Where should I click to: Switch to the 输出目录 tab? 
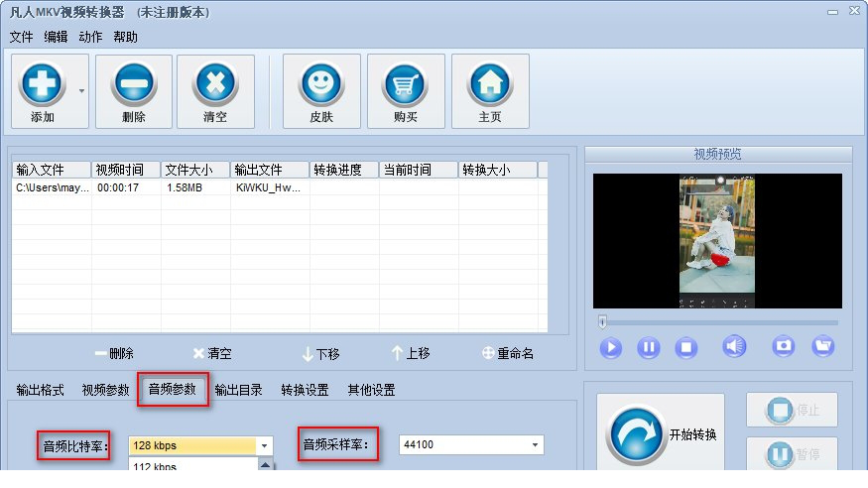239,390
